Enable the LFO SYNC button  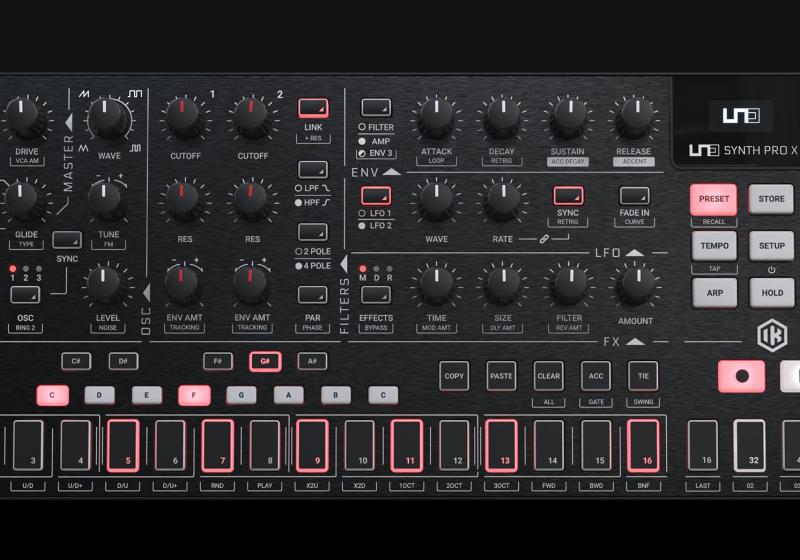click(x=568, y=196)
